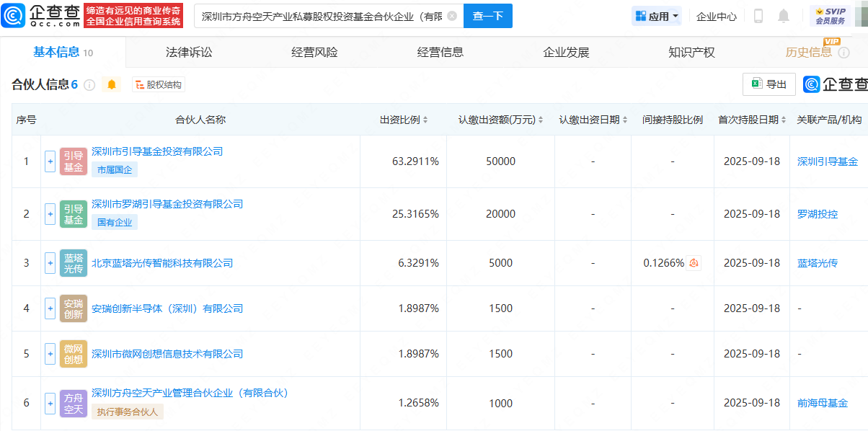Expand row for 北京蓝塔光传智能科技有限公司
868x431 pixels.
[x=50, y=263]
